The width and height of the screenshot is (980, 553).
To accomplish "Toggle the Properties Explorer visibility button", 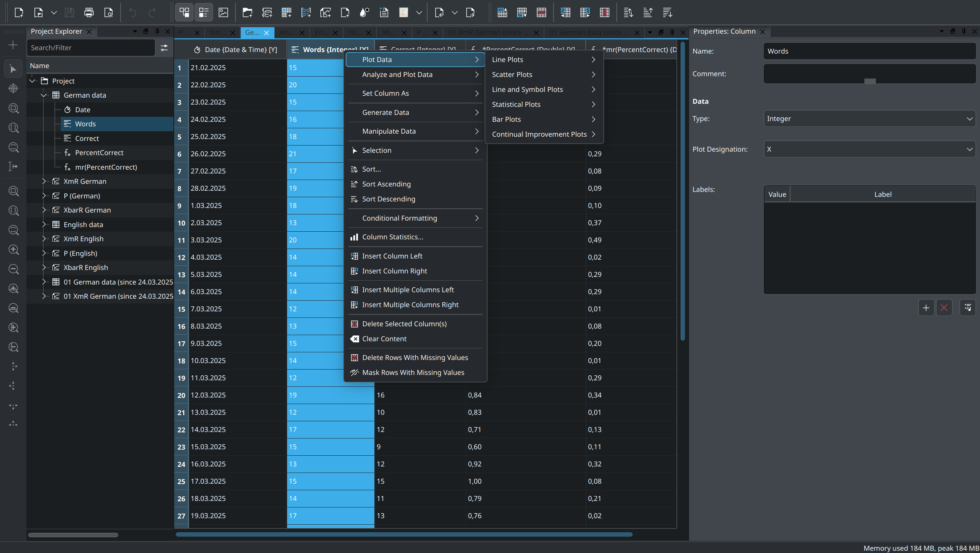I will [x=204, y=12].
